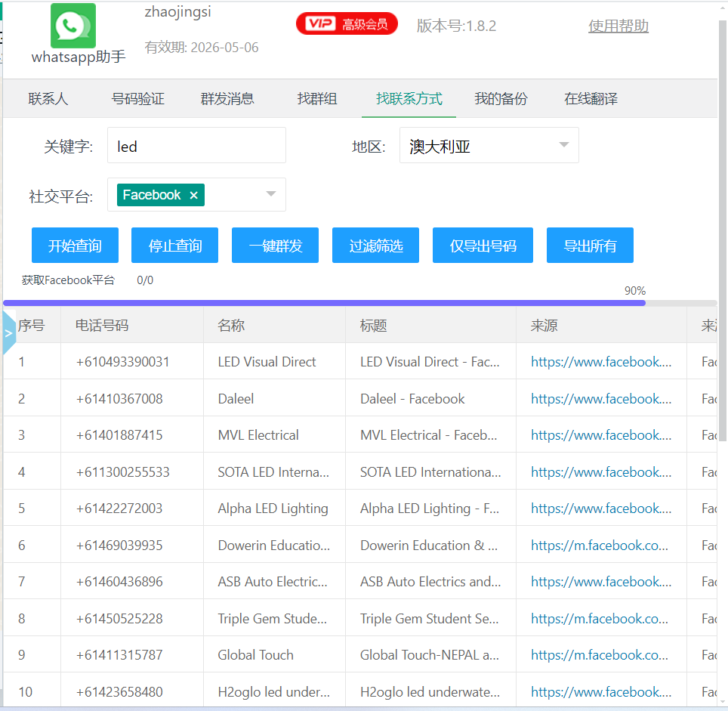Click the 开始查询 button
Viewport: 728px width, 711px height.
(x=75, y=246)
